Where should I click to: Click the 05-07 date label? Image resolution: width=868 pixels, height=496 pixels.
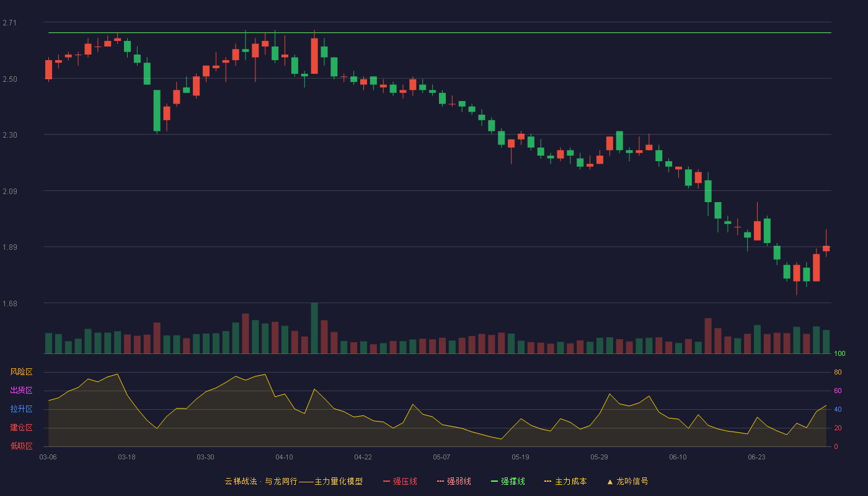point(441,457)
